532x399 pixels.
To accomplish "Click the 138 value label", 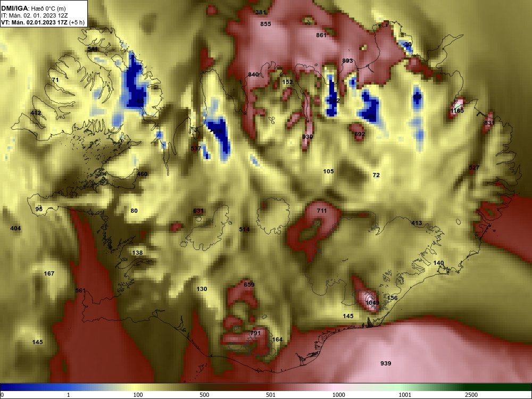I will (x=137, y=253).
